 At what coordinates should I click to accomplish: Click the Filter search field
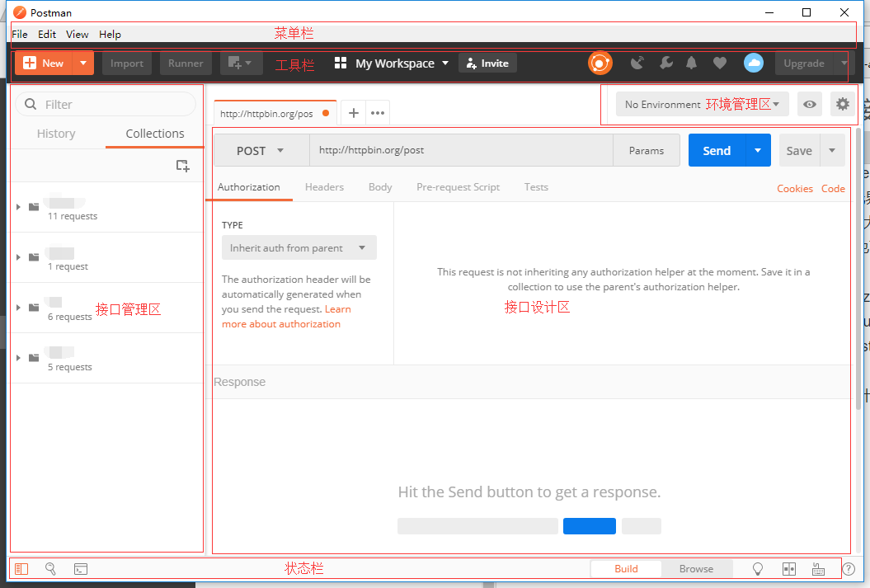(x=106, y=104)
